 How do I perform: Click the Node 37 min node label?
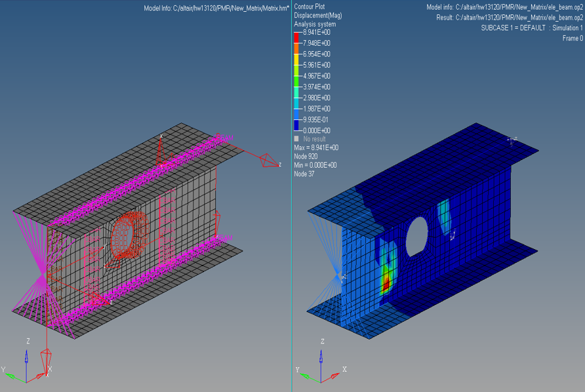[x=304, y=174]
